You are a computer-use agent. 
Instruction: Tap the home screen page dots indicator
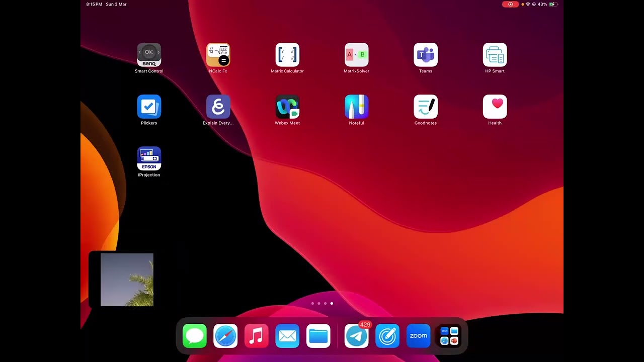pyautogui.click(x=322, y=304)
